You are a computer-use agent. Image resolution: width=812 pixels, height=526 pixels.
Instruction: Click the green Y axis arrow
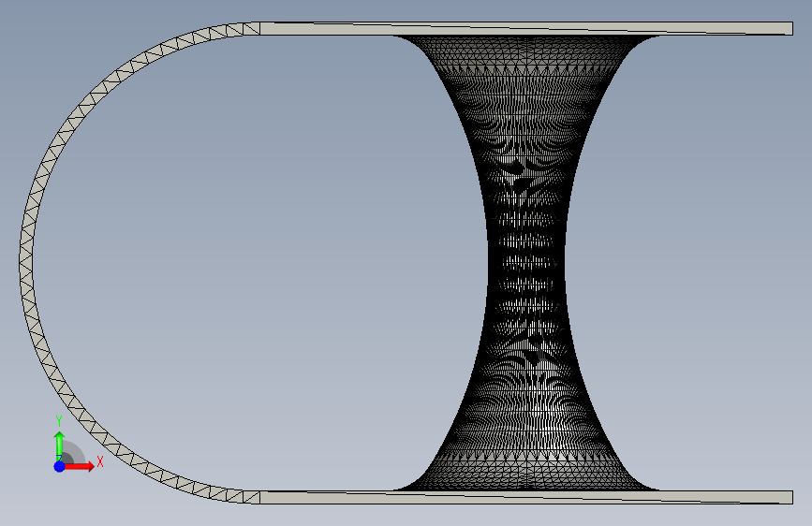(x=60, y=446)
